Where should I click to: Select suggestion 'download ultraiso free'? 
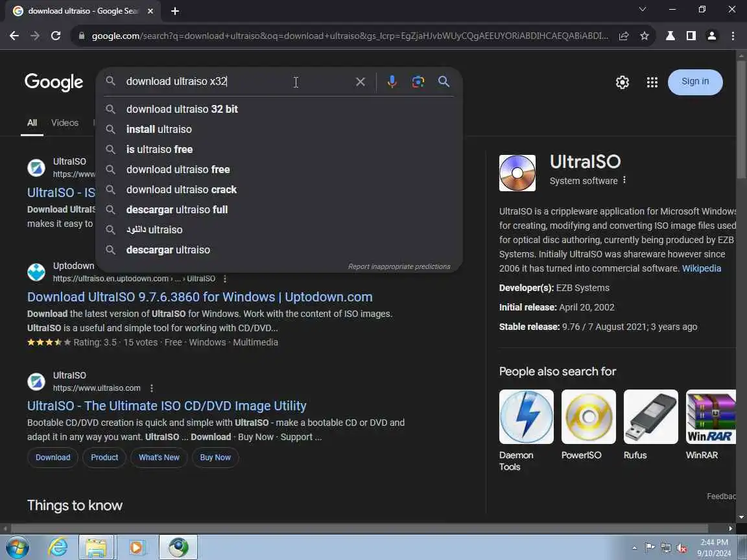pyautogui.click(x=279, y=170)
